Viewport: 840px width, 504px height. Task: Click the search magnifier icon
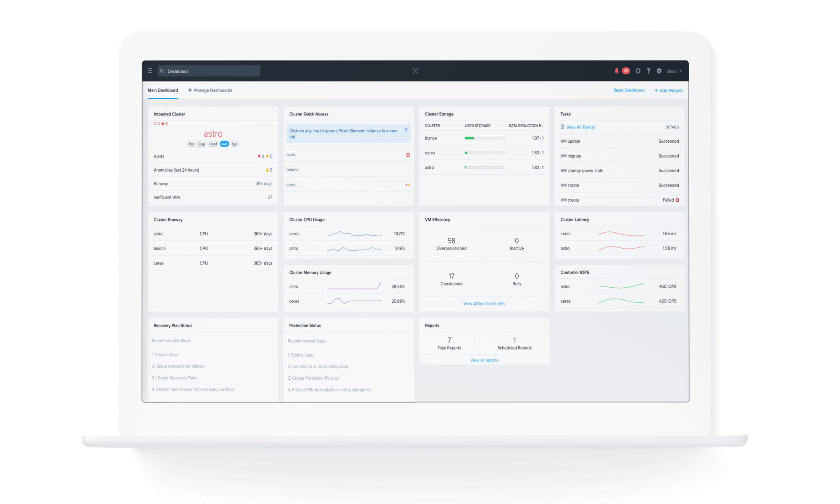(x=162, y=71)
